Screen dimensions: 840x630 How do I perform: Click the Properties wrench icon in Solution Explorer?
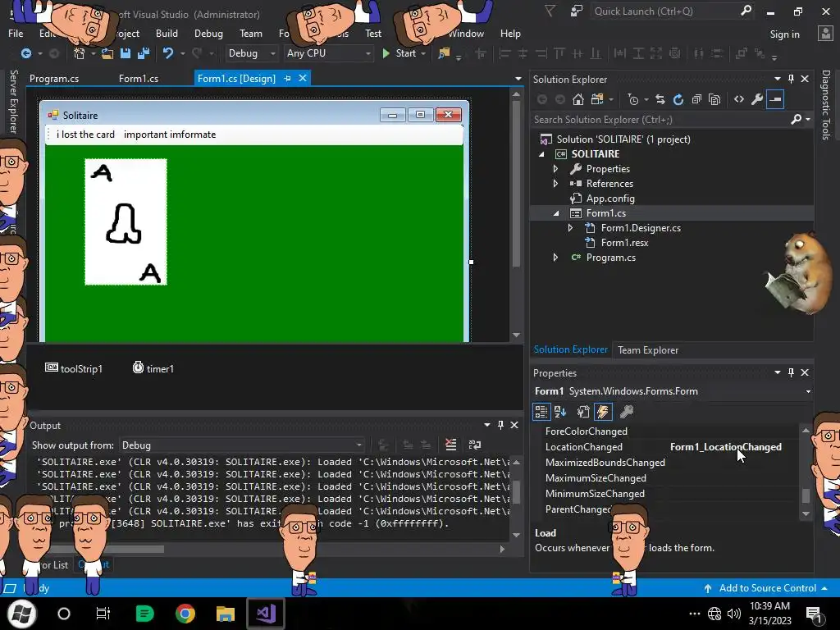[x=757, y=99]
